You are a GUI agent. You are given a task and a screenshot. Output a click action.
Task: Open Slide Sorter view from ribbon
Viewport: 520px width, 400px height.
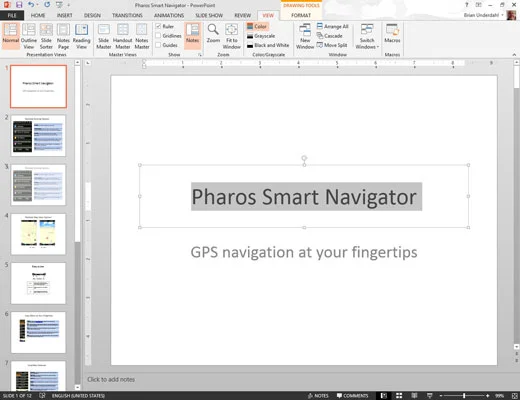click(46, 37)
